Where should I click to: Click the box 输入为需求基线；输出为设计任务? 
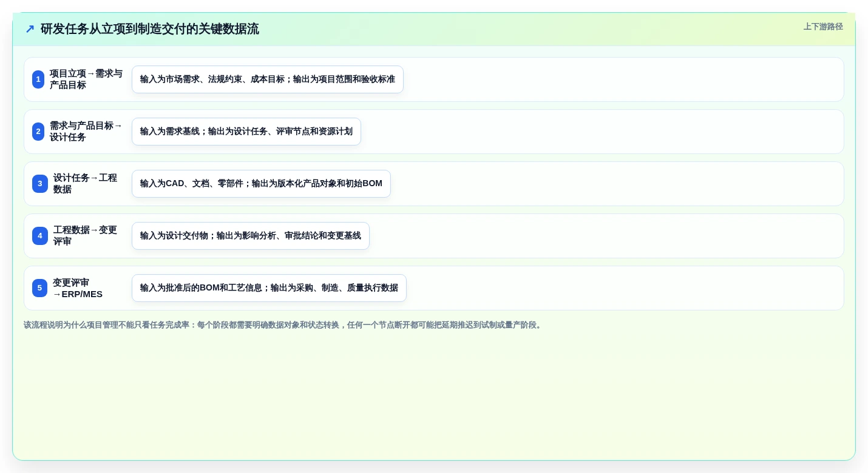246,132
